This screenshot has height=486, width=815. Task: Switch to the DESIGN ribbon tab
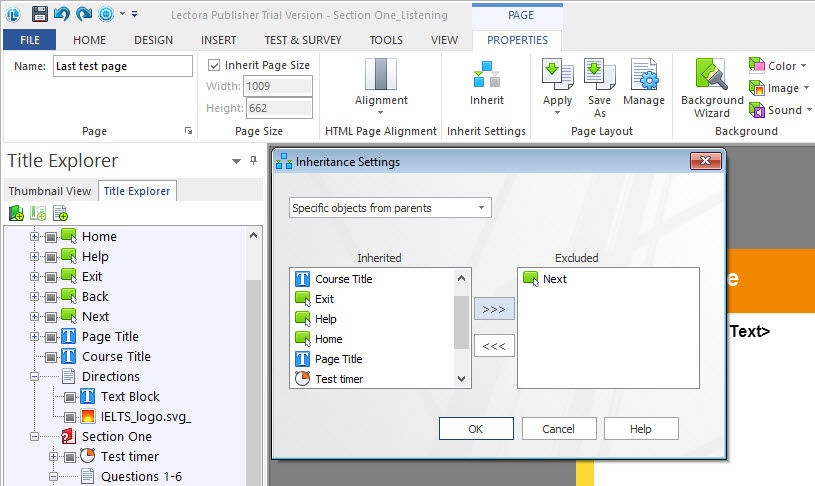pos(153,40)
